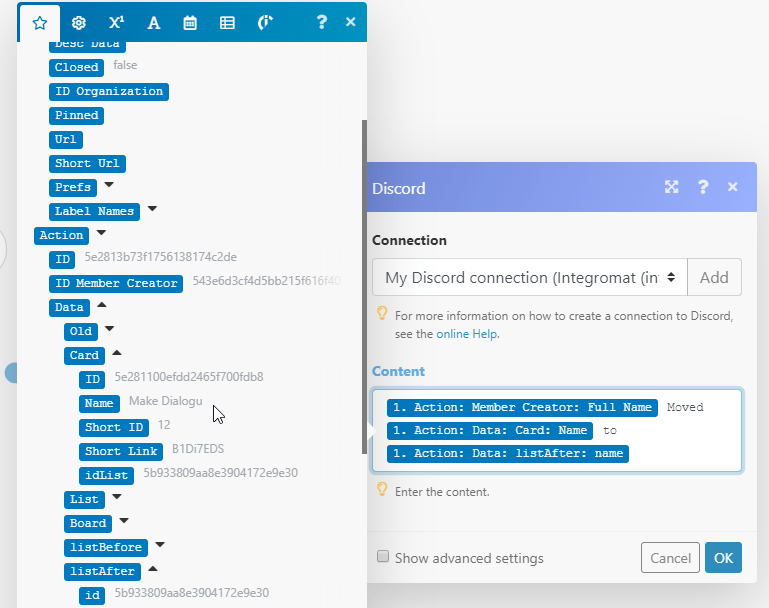Insert the Card ID variable
The height and width of the screenshot is (608, 769).
92,380
